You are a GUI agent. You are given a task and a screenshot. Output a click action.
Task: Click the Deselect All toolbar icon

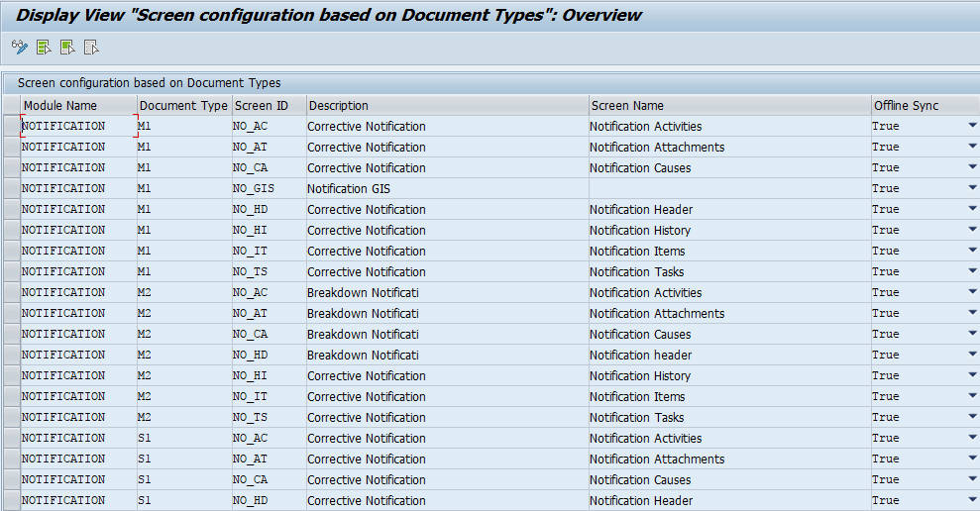pyautogui.click(x=91, y=48)
